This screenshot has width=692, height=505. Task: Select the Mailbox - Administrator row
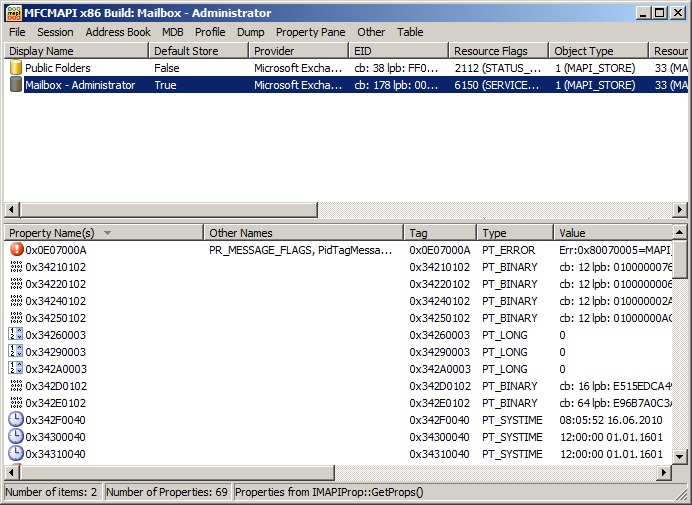(x=346, y=85)
